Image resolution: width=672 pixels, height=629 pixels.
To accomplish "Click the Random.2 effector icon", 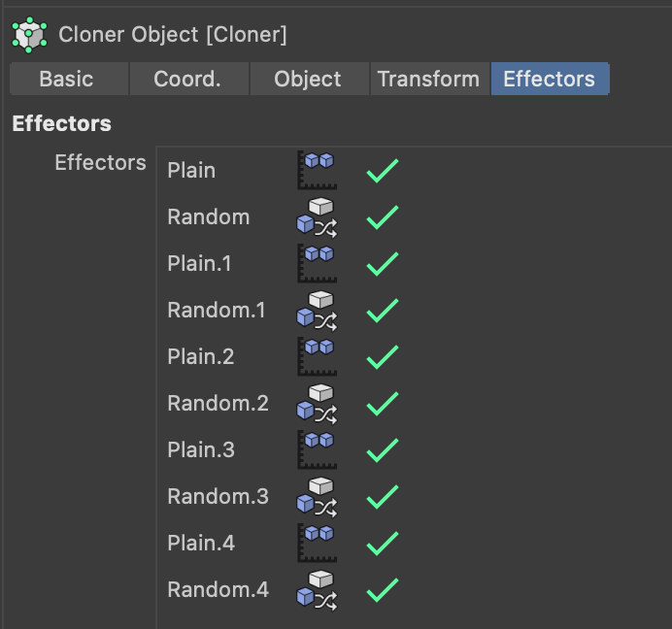I will click(317, 403).
